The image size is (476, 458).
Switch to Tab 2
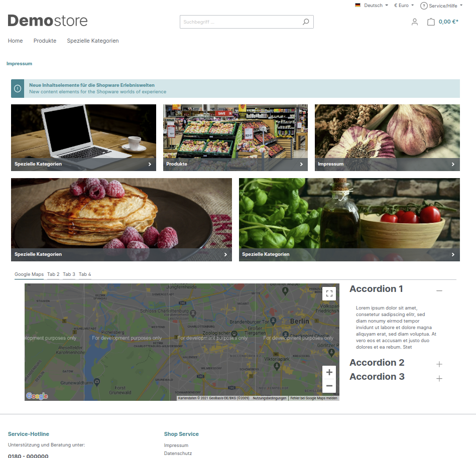pos(53,274)
